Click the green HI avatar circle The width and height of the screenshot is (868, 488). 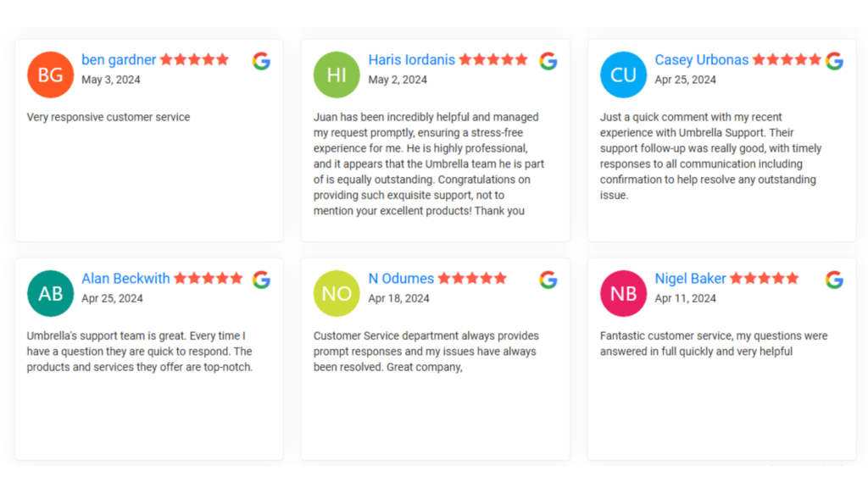click(x=337, y=75)
